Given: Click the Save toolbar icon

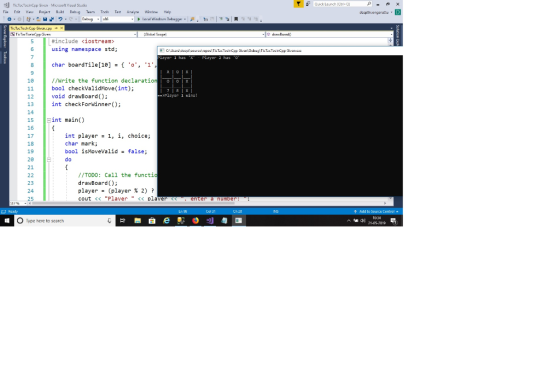Looking at the screenshot, I should point(45,19).
